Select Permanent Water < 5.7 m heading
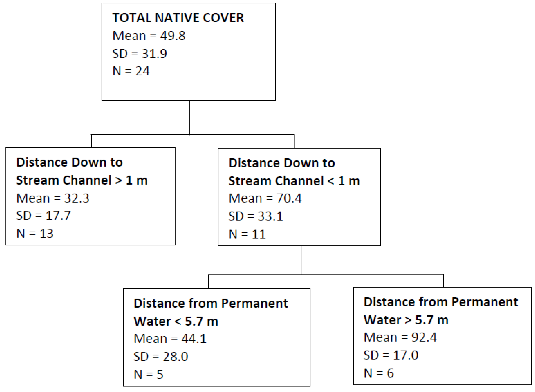Viewport: 535px width, 392px height. click(211, 312)
